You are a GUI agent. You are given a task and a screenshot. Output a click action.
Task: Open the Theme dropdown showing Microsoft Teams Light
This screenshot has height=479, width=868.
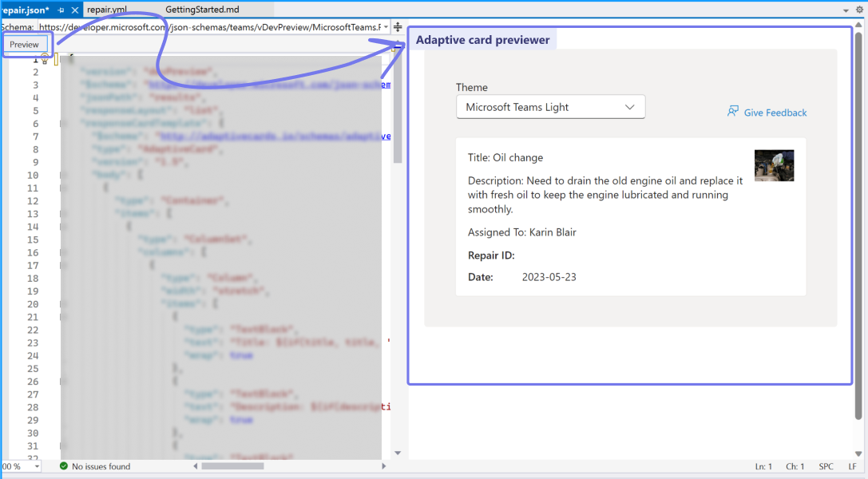(x=550, y=107)
